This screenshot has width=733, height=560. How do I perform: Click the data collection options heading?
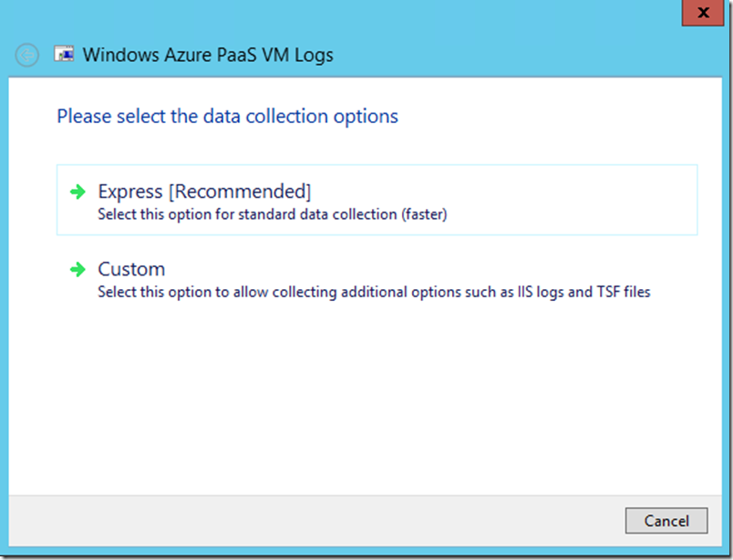(227, 116)
